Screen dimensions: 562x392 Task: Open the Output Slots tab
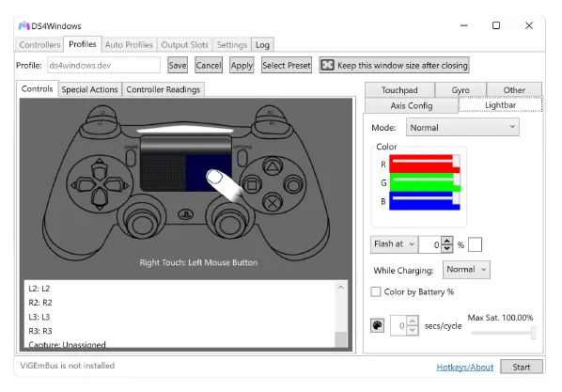point(184,45)
